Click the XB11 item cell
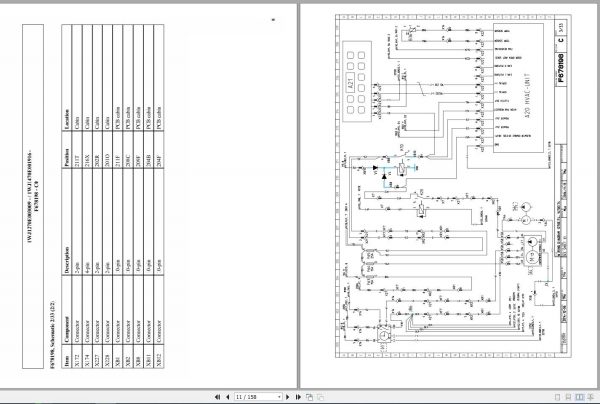Screen dimensions: 600x404 coord(149,357)
